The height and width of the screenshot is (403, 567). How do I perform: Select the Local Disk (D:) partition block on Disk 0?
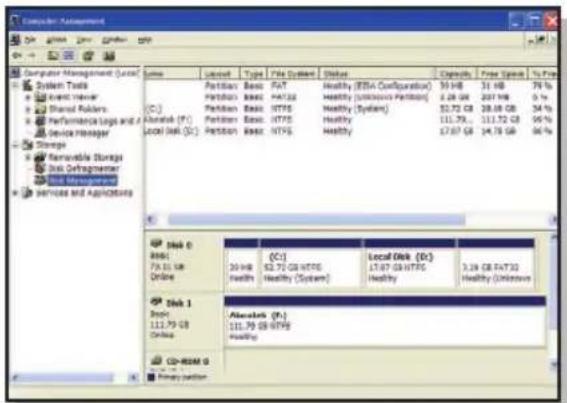410,263
